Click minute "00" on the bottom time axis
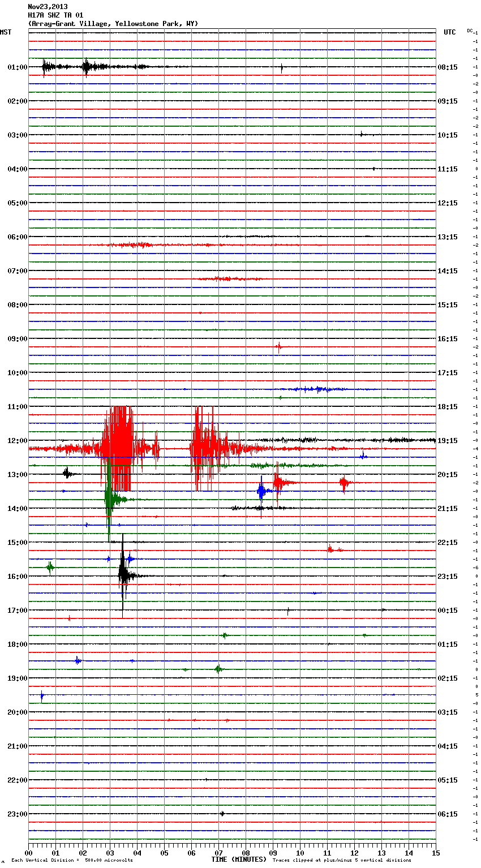Image resolution: width=481 pixels, height=868 pixels. [28, 853]
